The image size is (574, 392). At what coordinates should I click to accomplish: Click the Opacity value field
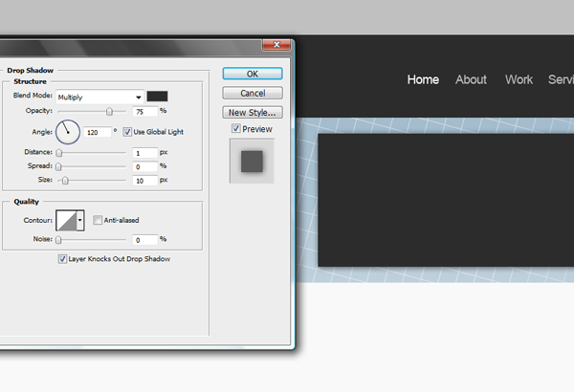[145, 111]
